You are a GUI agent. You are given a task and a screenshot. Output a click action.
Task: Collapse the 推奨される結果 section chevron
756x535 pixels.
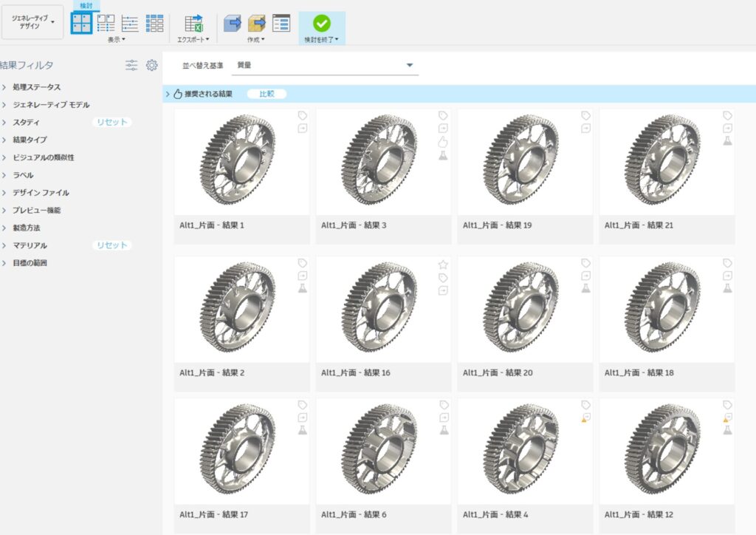[168, 94]
